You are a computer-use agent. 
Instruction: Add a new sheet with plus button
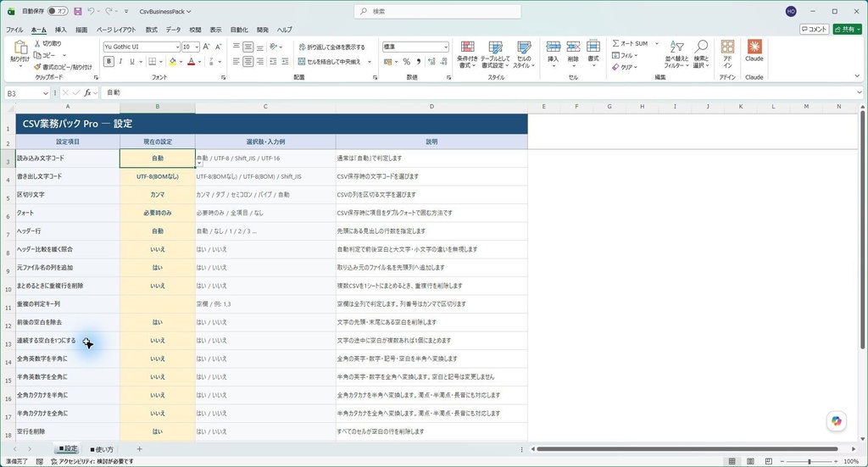click(x=140, y=449)
